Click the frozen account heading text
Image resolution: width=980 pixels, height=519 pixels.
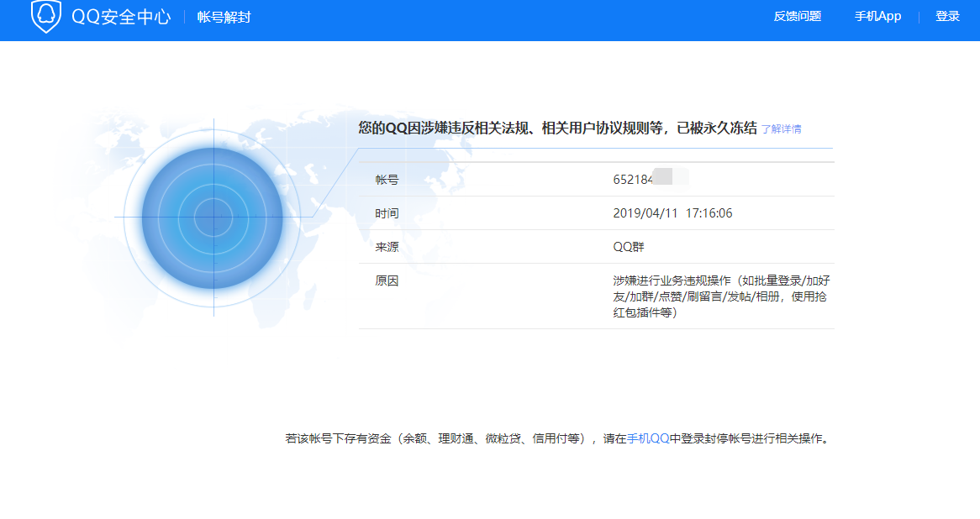tap(557, 128)
